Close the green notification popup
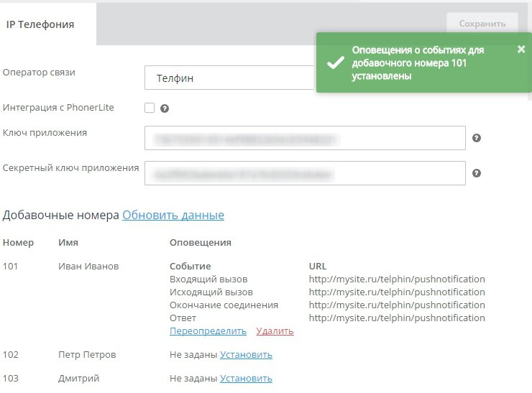The height and width of the screenshot is (393, 532). 521,49
